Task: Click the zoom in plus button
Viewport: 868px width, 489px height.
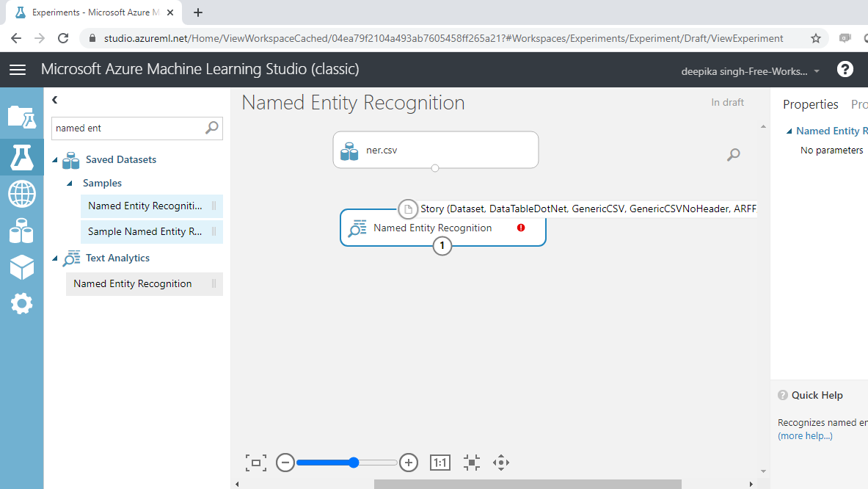Action: point(409,463)
